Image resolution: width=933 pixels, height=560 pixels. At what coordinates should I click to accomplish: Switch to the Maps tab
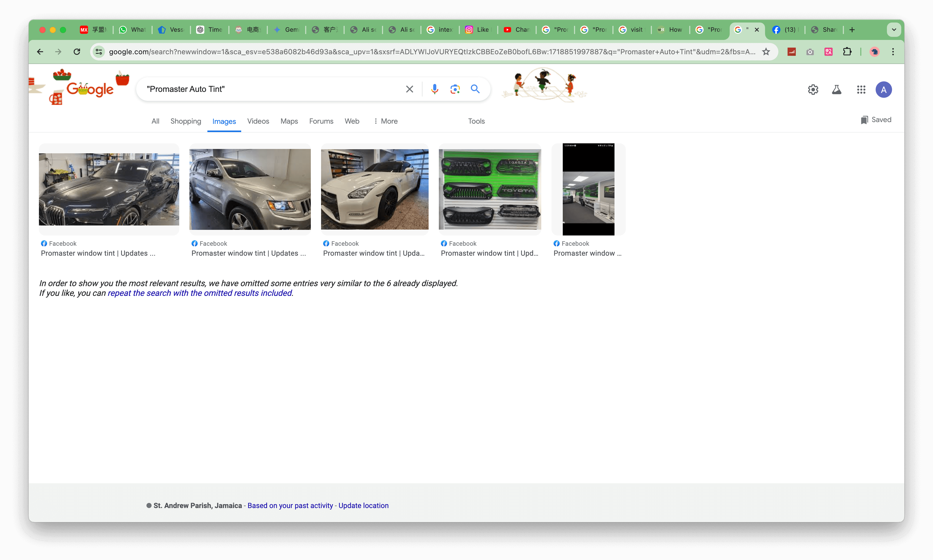289,121
